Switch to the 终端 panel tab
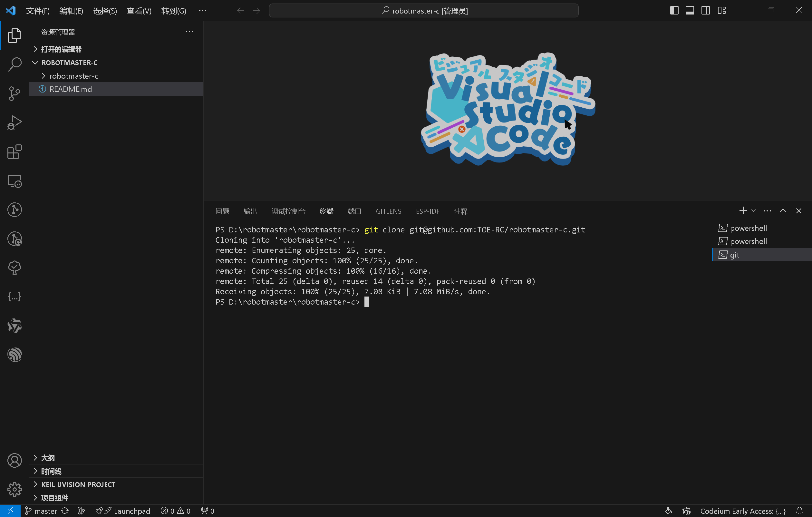Screen dimensions: 812x517 (326, 211)
